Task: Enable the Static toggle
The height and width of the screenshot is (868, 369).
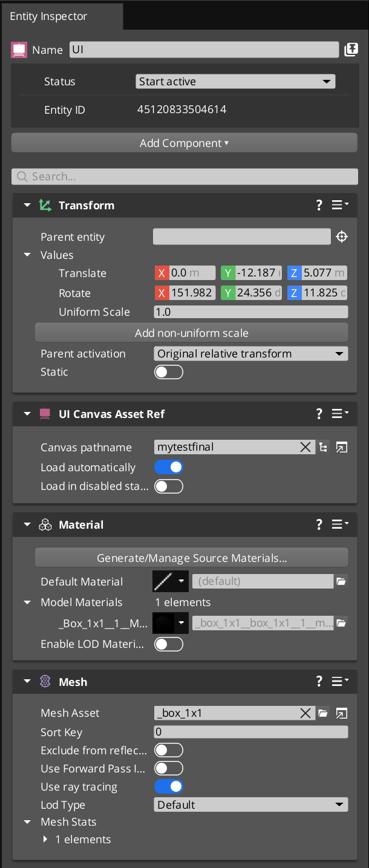Action: [169, 372]
